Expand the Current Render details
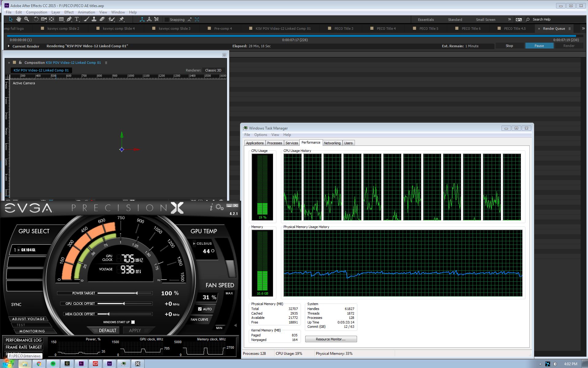The width and height of the screenshot is (588, 368). 9,46
